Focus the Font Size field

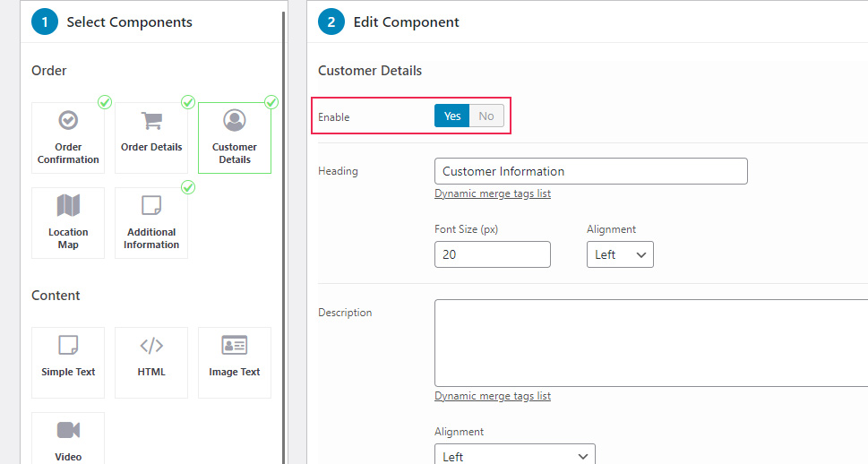tap(493, 254)
